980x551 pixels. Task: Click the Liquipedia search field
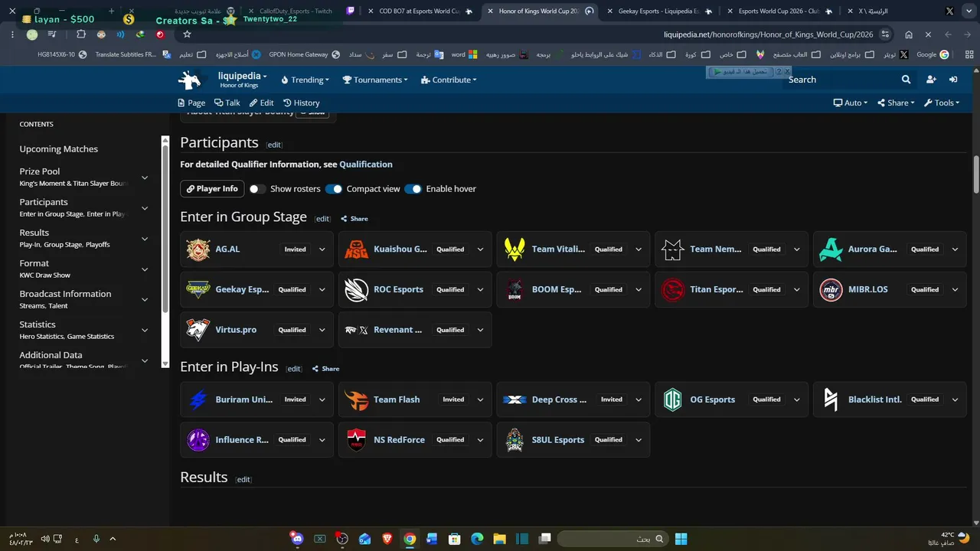click(841, 80)
